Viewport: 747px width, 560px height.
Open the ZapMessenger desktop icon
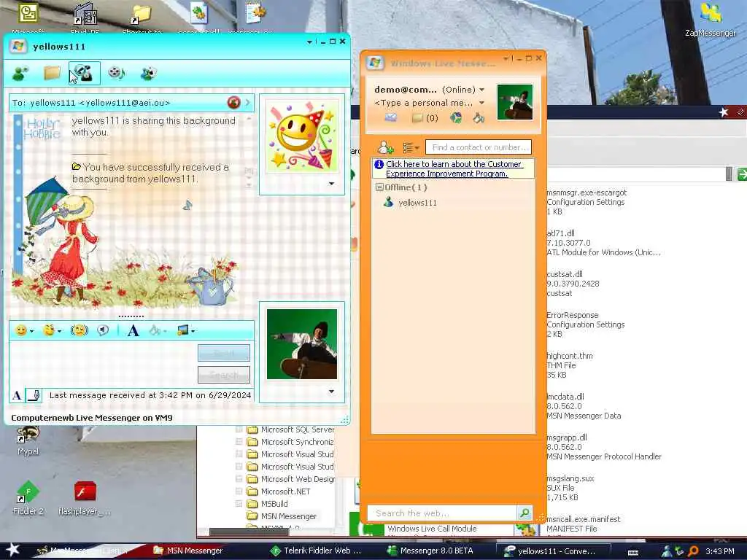pyautogui.click(x=710, y=20)
